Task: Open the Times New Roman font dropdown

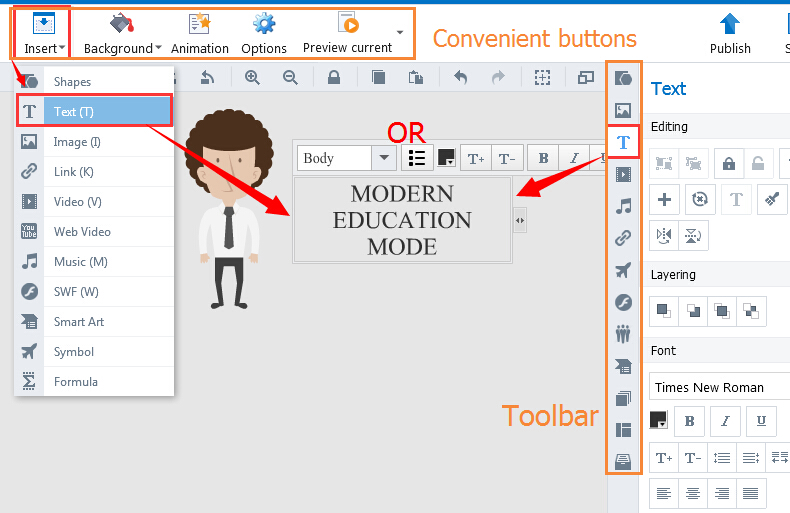Action: click(719, 387)
